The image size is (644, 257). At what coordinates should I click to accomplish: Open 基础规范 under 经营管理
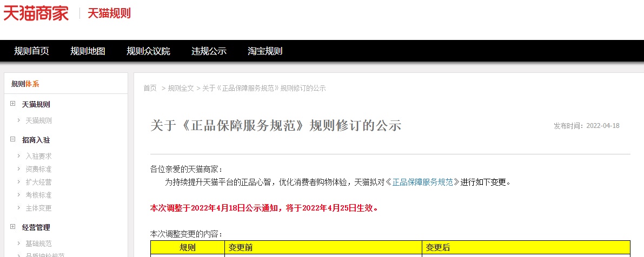(x=38, y=244)
